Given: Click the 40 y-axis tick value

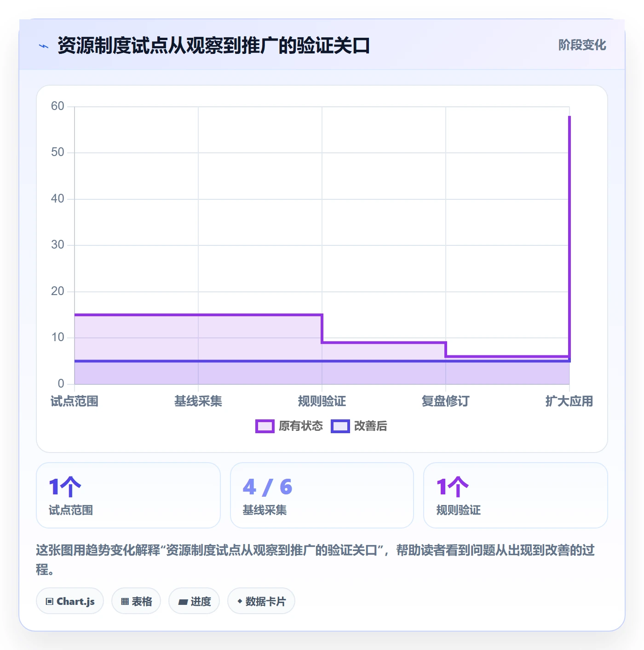Looking at the screenshot, I should (57, 199).
